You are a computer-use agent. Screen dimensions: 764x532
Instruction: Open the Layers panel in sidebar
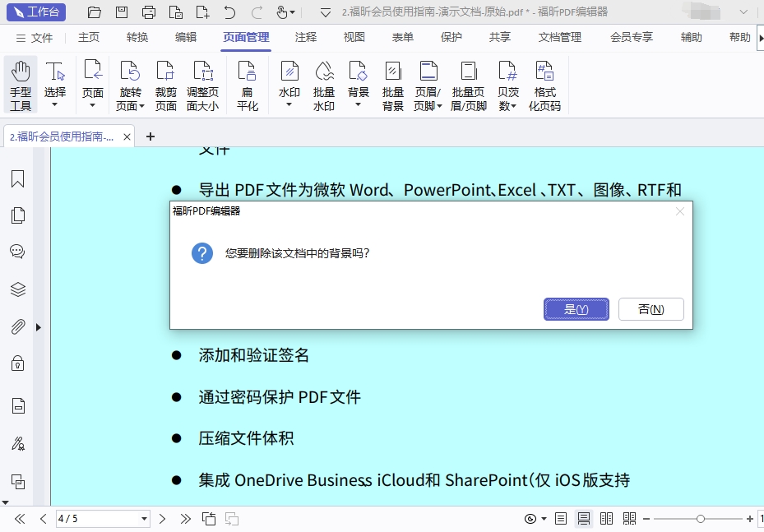coord(17,289)
